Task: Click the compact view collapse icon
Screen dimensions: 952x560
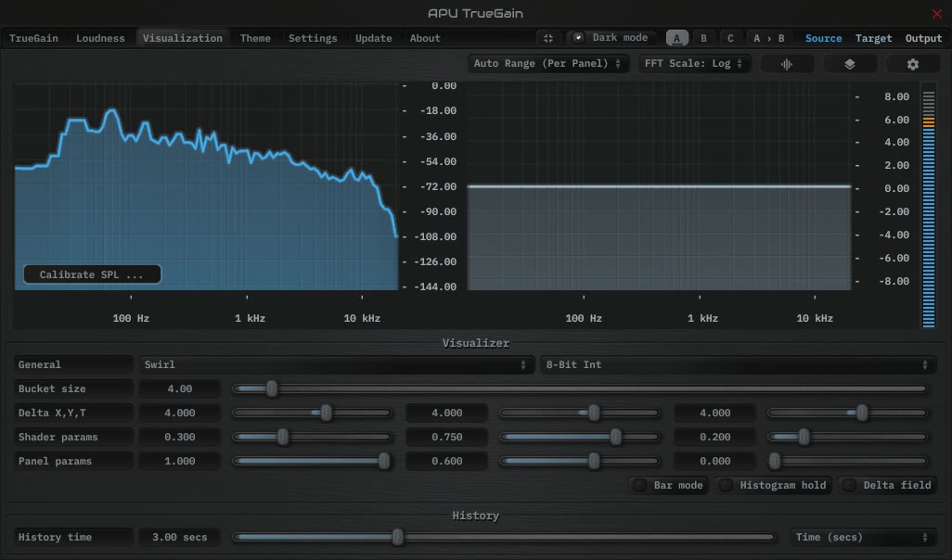Action: pyautogui.click(x=547, y=38)
